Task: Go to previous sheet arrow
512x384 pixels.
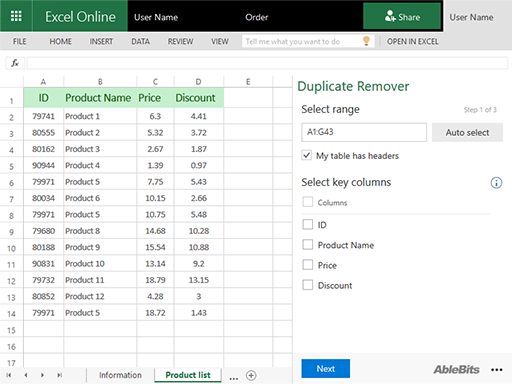Action: coord(26,375)
